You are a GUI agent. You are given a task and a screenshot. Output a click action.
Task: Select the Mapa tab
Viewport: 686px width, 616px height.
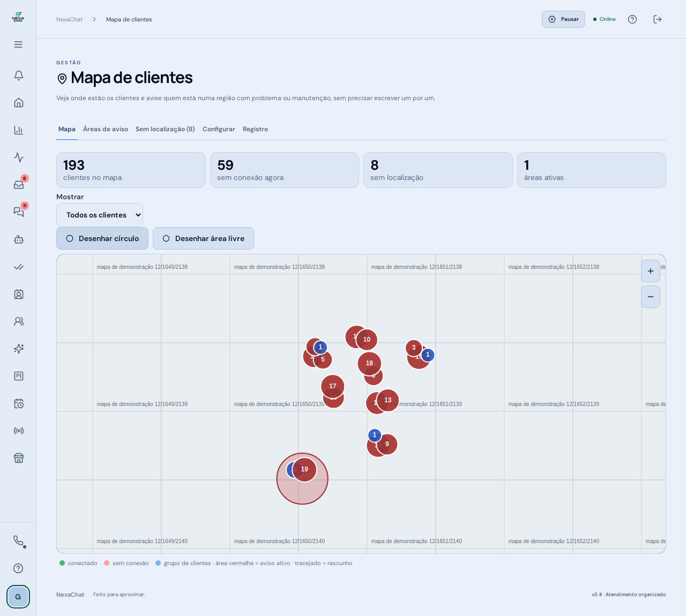[67, 129]
